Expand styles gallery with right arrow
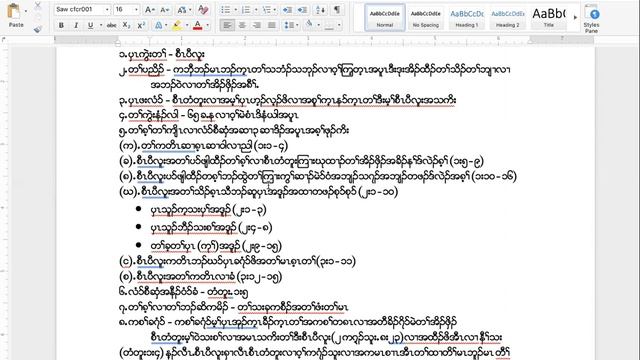 576,18
